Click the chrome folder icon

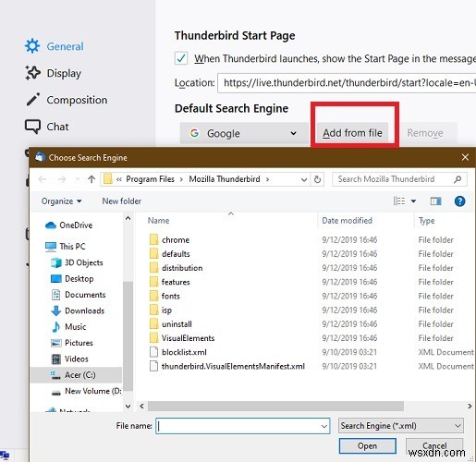pos(153,239)
